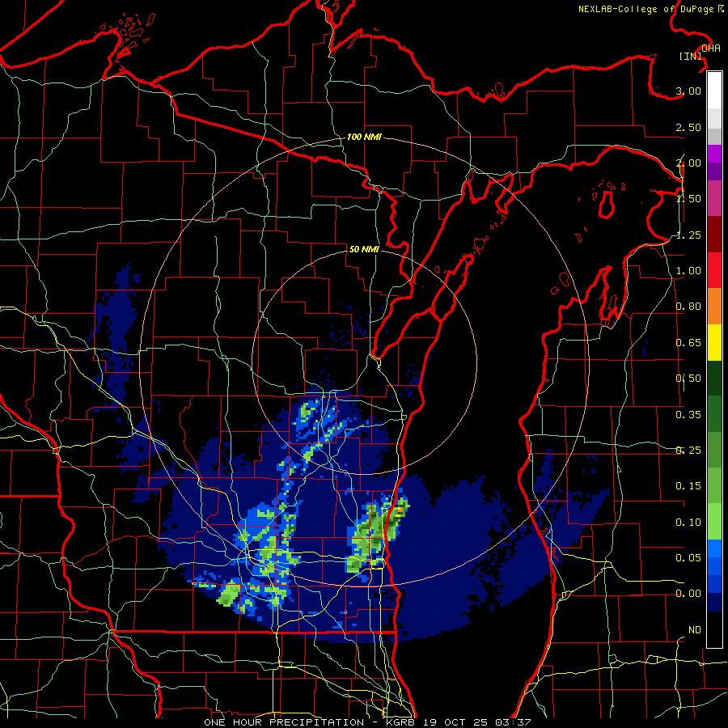728x728 pixels.
Task: Click the 'ONE HOUR PRECIPITATION' title text
Action: tap(284, 722)
